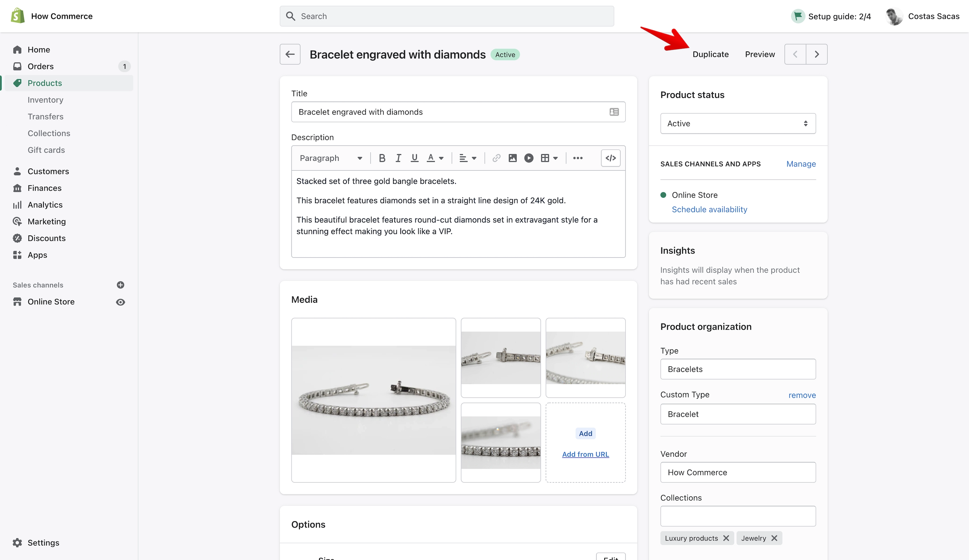This screenshot has width=969, height=560.
Task: Click Add from URL link
Action: pyautogui.click(x=586, y=454)
